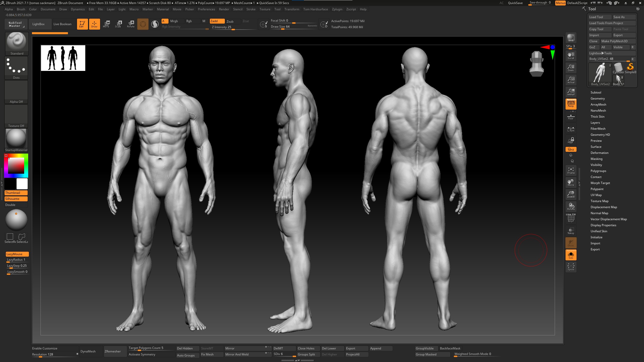Toggle the LazyMouse option

(x=17, y=254)
